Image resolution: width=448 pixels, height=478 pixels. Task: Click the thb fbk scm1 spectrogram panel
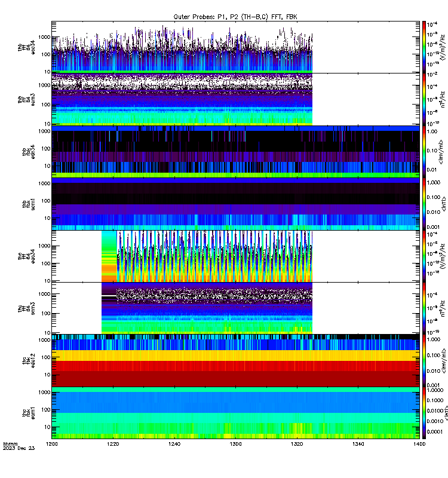pyautogui.click(x=235, y=204)
